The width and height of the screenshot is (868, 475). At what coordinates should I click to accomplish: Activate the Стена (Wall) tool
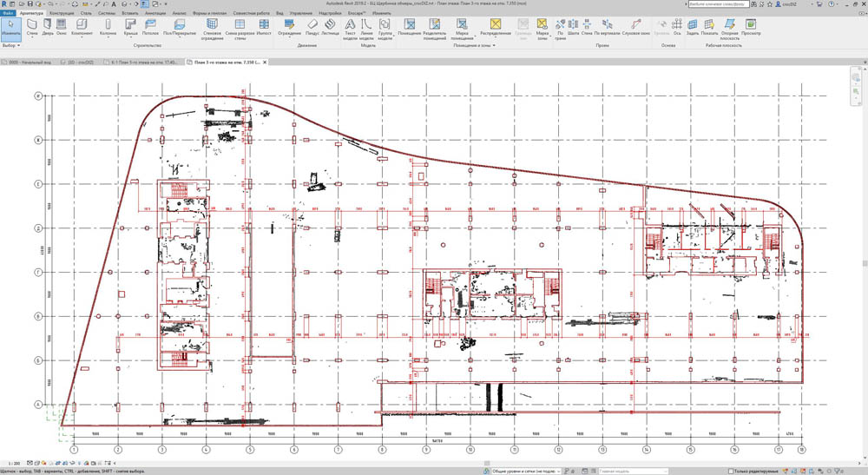tap(32, 28)
